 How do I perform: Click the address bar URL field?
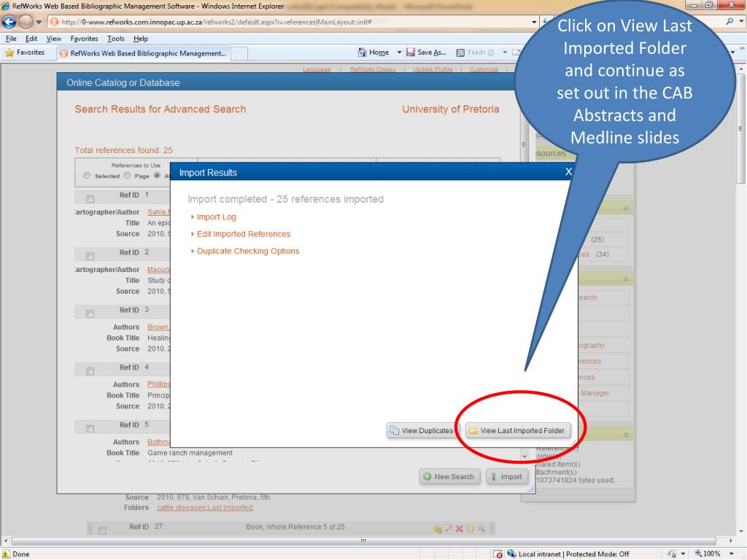click(x=290, y=22)
